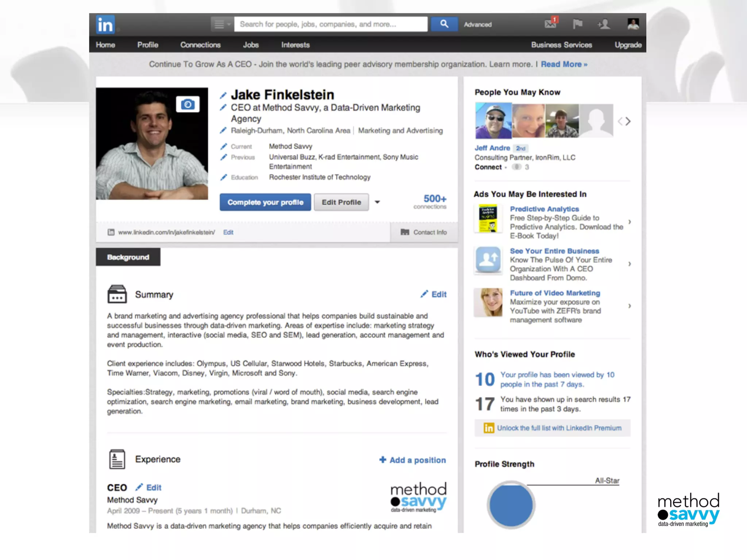Image resolution: width=747 pixels, height=560 pixels.
Task: Show the next People You May Know suggestions
Action: coord(628,121)
